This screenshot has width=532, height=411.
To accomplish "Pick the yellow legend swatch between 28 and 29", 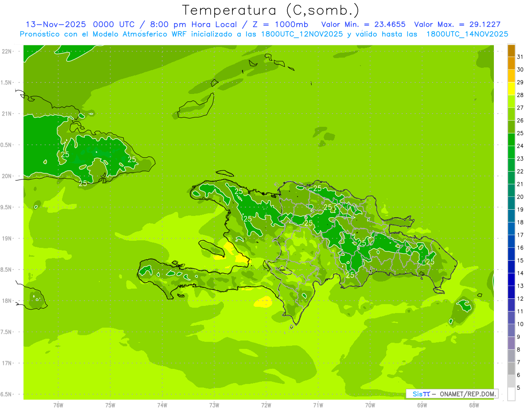I will [511, 89].
